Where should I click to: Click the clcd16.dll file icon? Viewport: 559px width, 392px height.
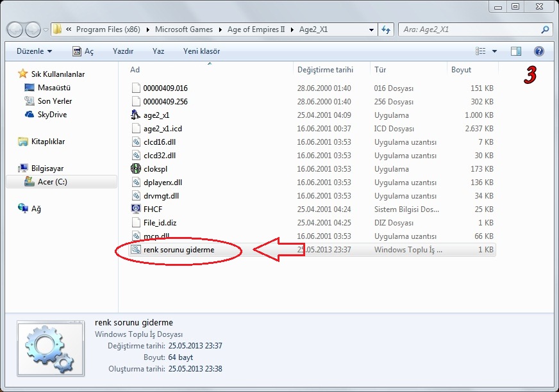(x=136, y=142)
